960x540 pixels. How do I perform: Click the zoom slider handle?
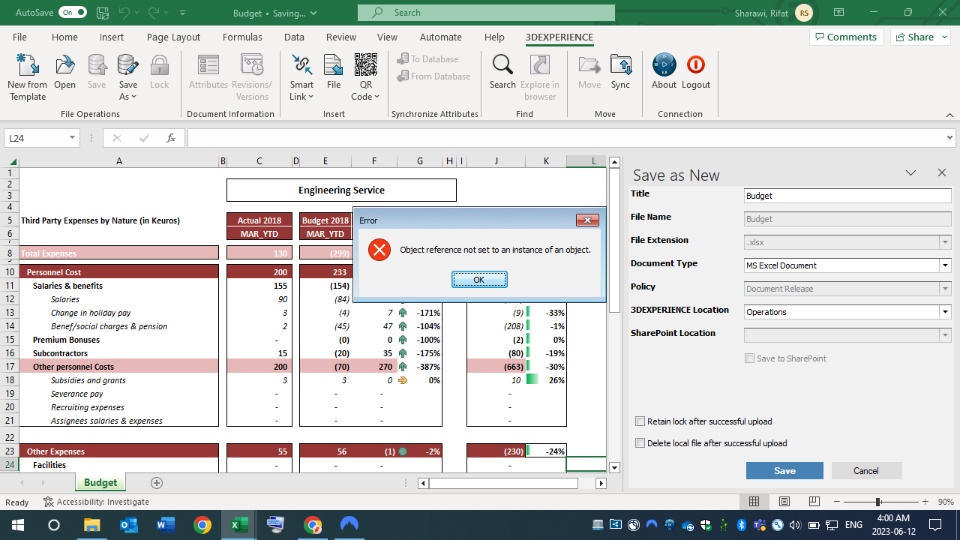point(878,501)
